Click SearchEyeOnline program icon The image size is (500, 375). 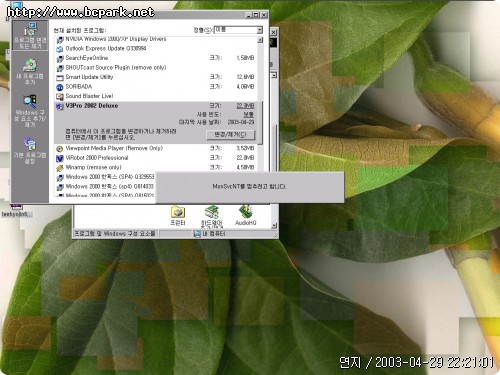60,59
